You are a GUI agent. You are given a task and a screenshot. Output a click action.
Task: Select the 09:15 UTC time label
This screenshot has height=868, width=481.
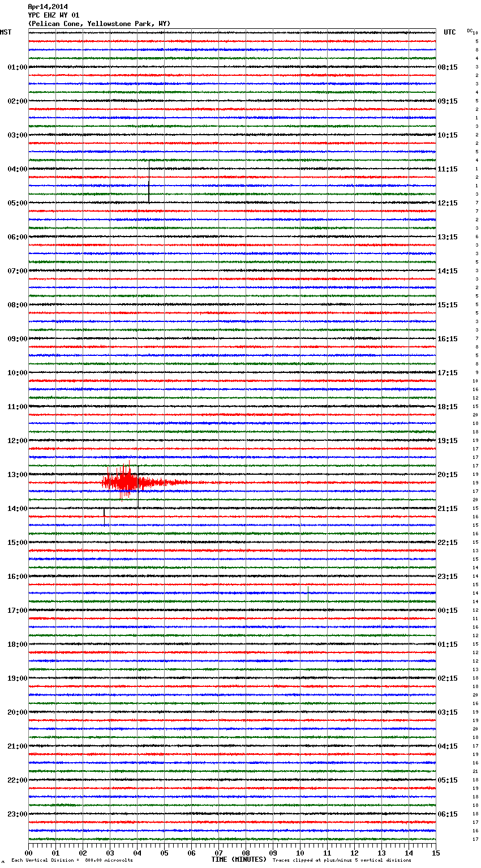pyautogui.click(x=448, y=101)
